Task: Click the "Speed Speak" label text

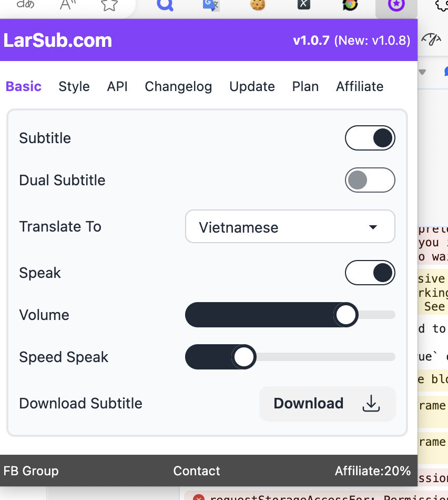Action: click(64, 357)
